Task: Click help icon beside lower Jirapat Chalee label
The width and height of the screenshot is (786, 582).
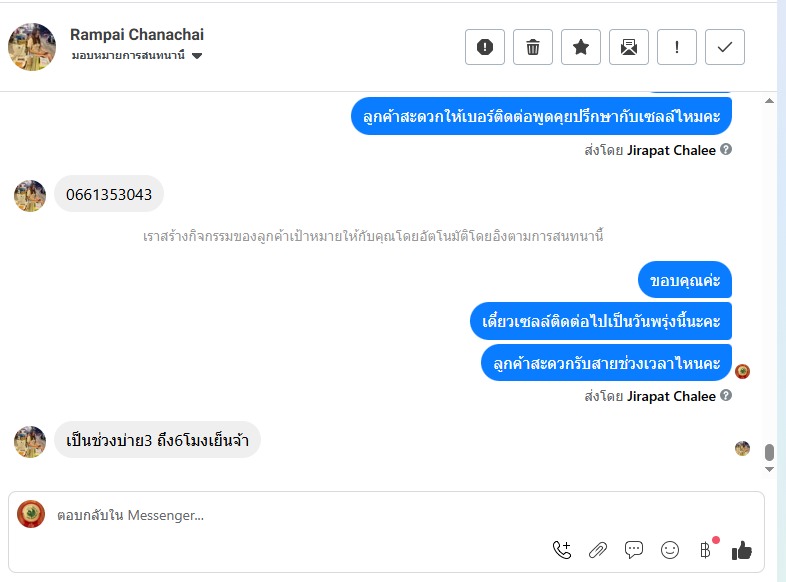Action: pyautogui.click(x=726, y=396)
